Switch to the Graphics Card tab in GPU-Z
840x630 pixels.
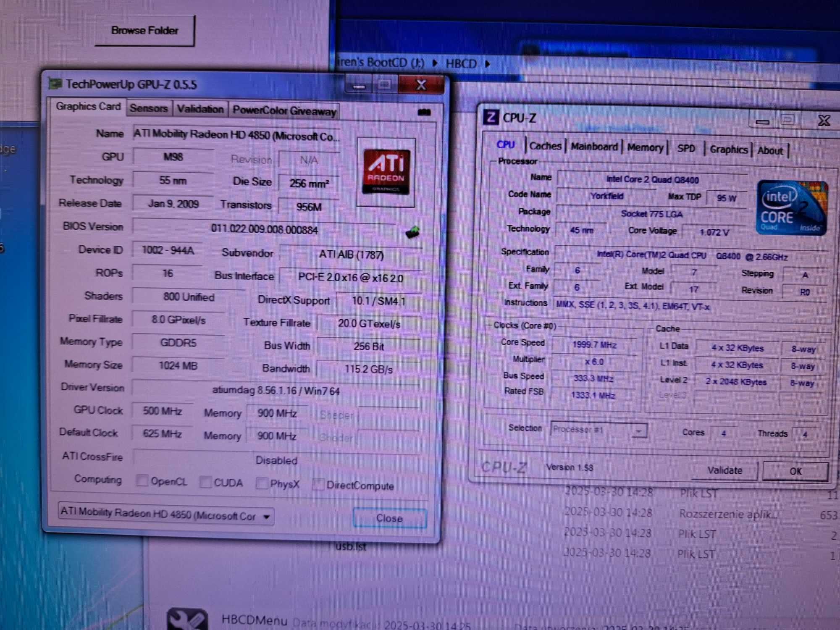[x=88, y=106]
